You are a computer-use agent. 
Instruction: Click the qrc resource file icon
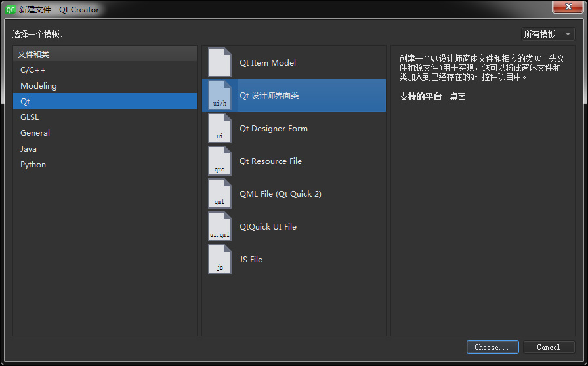click(x=220, y=161)
